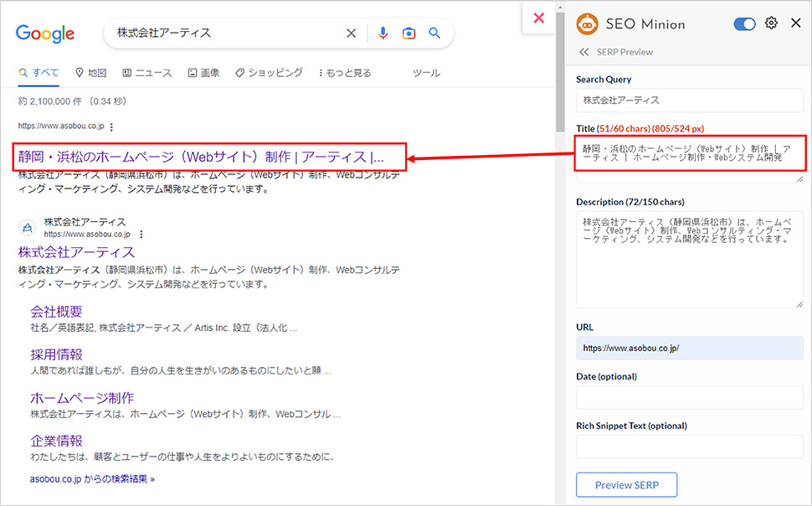
Task: Click the Search Query input field
Action: click(x=689, y=100)
